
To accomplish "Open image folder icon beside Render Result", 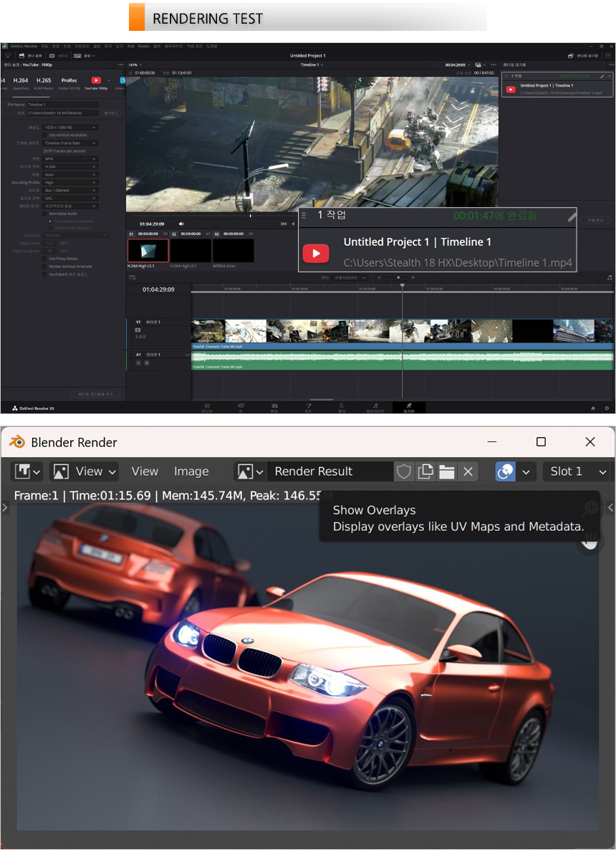I will click(447, 472).
